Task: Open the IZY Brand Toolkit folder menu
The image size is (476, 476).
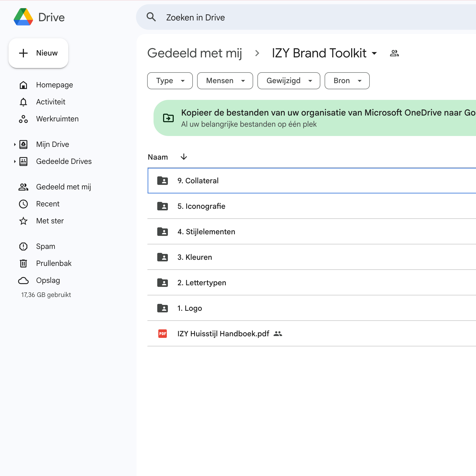Action: tap(324, 53)
